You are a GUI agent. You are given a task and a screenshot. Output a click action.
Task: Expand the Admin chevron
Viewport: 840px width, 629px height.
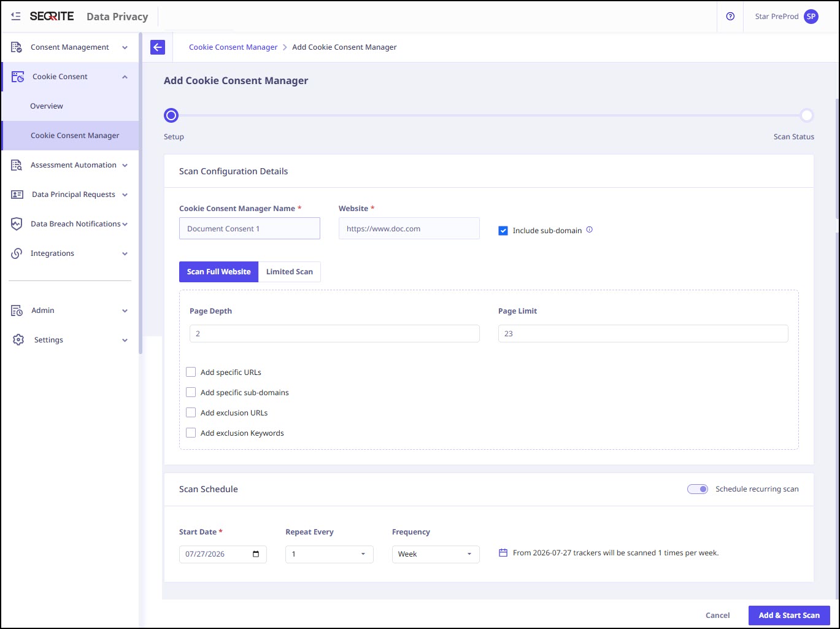(x=125, y=311)
